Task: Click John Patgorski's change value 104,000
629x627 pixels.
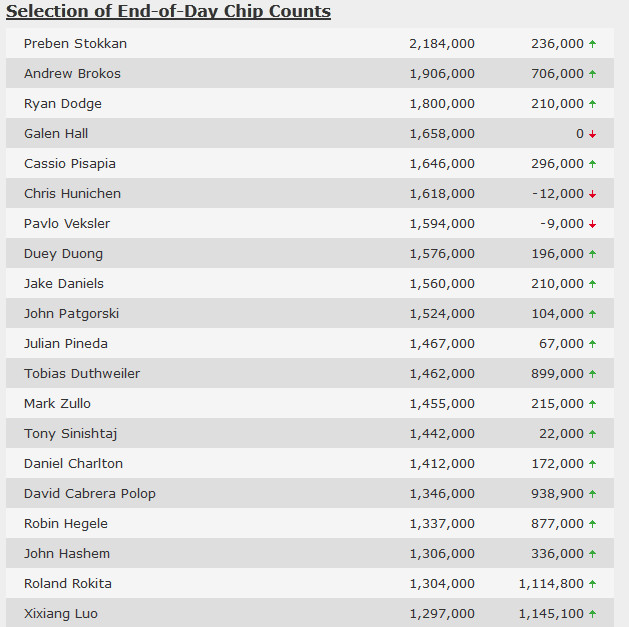Action: (x=558, y=314)
